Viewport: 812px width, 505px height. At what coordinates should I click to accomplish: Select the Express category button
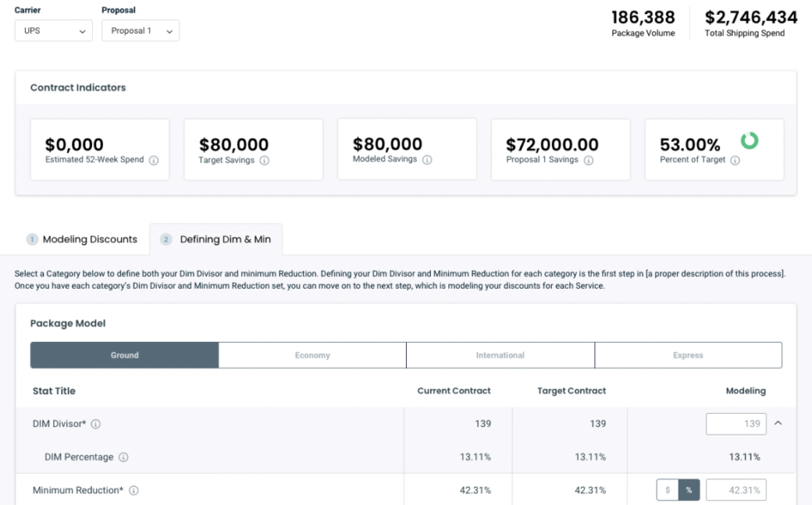689,354
